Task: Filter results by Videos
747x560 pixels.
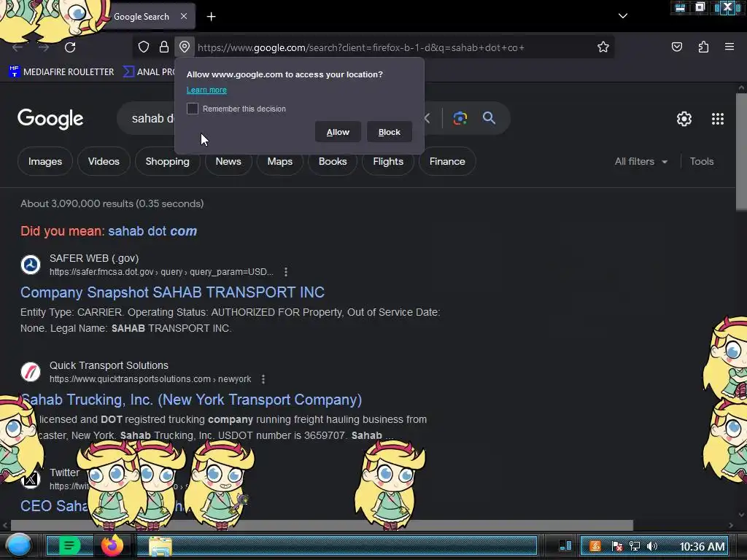Action: pyautogui.click(x=104, y=161)
